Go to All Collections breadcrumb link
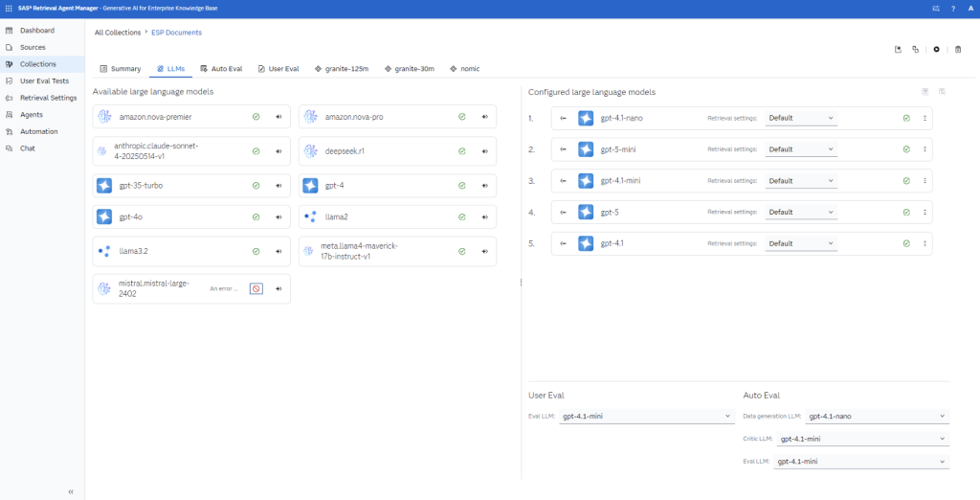Image resolution: width=980 pixels, height=500 pixels. (118, 33)
